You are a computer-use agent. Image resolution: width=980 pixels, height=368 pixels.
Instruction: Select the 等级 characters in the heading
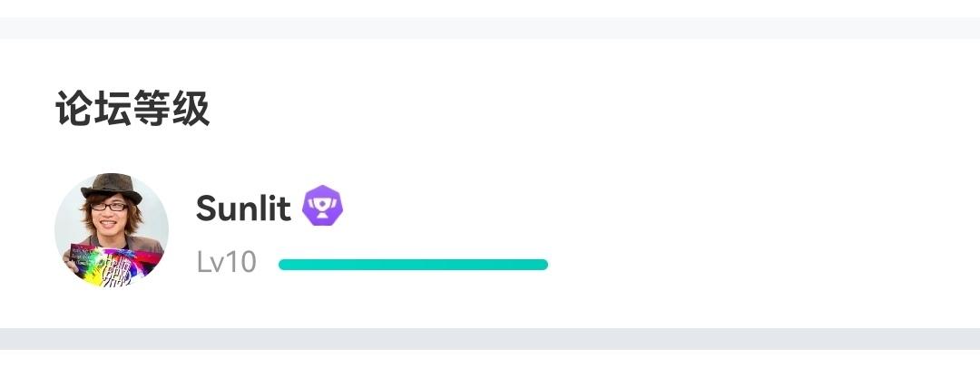pyautogui.click(x=171, y=109)
